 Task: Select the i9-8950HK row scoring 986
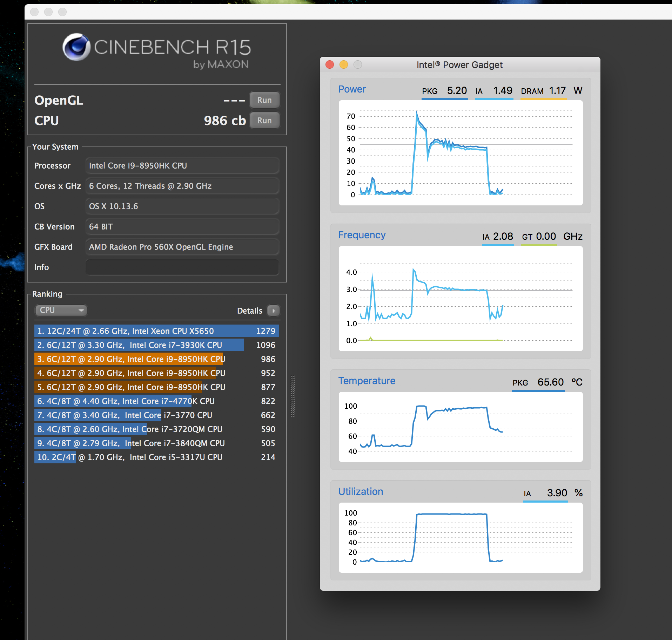(x=157, y=359)
